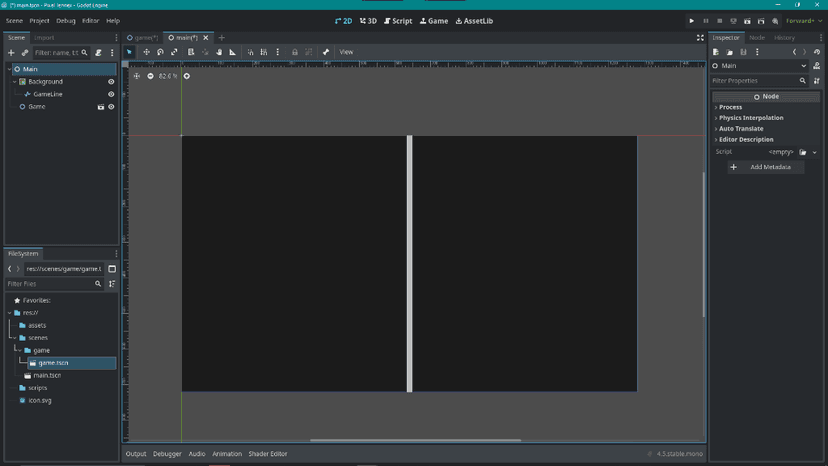This screenshot has height=466, width=828.
Task: Click the zoom out minus icon in viewport
Action: pos(150,76)
